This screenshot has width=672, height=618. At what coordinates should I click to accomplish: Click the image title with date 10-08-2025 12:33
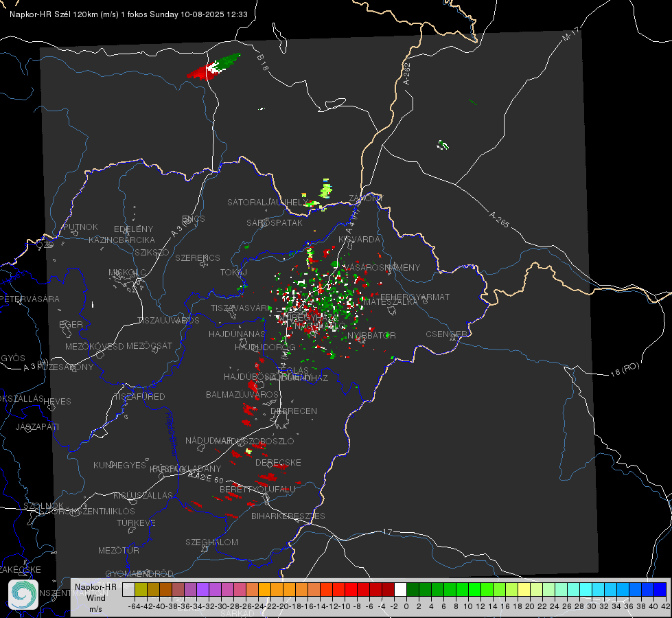click(128, 14)
